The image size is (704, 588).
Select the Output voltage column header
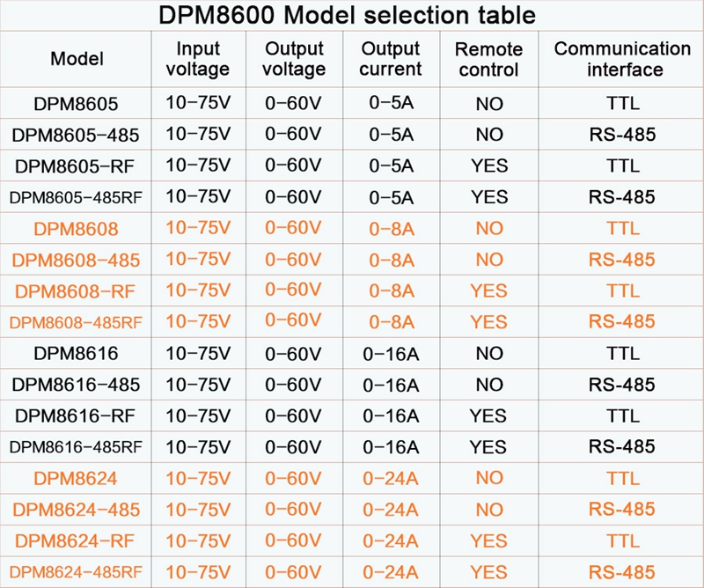pyautogui.click(x=295, y=59)
